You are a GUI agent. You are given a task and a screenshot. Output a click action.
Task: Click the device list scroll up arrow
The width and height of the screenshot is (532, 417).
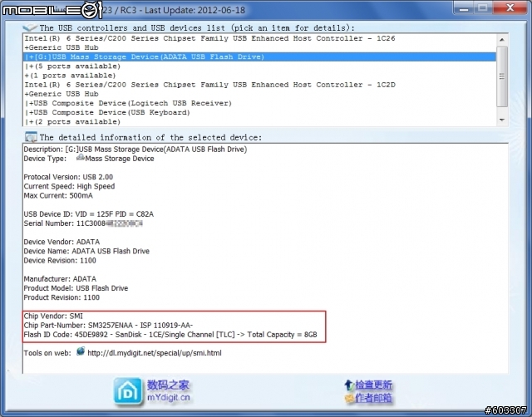pyautogui.click(x=502, y=40)
